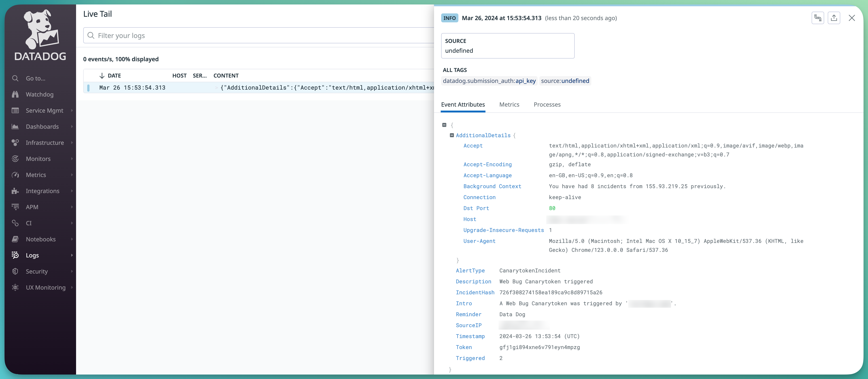Click the SOURCE undefined box
Screen dimensions: 868x379
(x=507, y=46)
